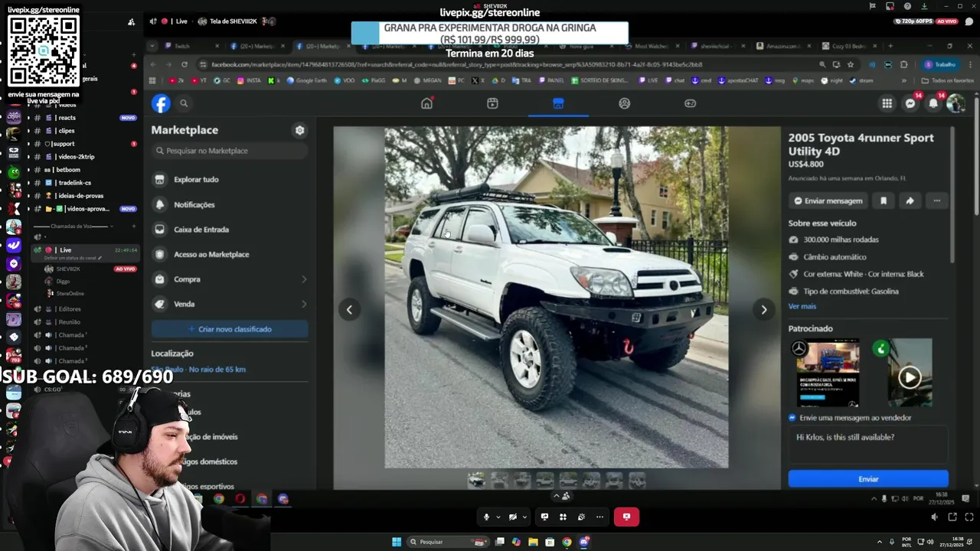The width and height of the screenshot is (980, 551).
Task: Open support channel in Discord
Action: (x=63, y=144)
